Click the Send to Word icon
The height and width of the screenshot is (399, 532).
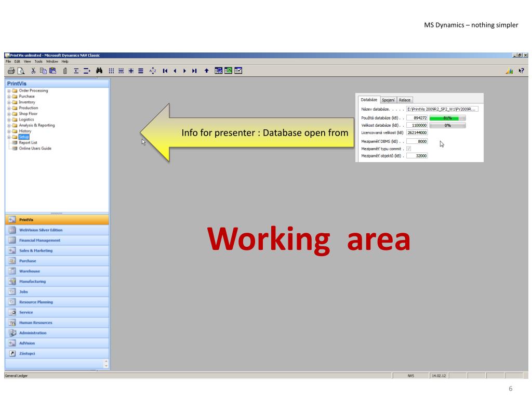tap(219, 71)
